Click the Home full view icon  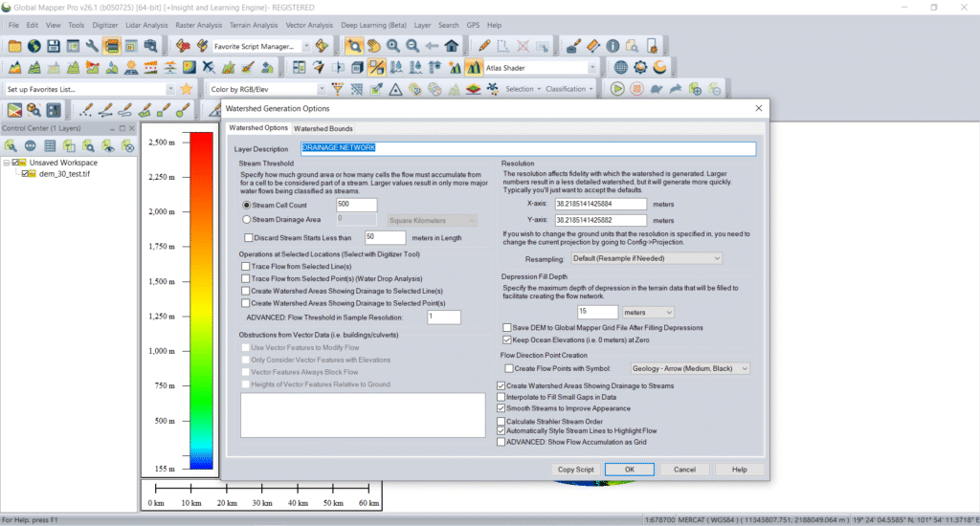pyautogui.click(x=452, y=46)
